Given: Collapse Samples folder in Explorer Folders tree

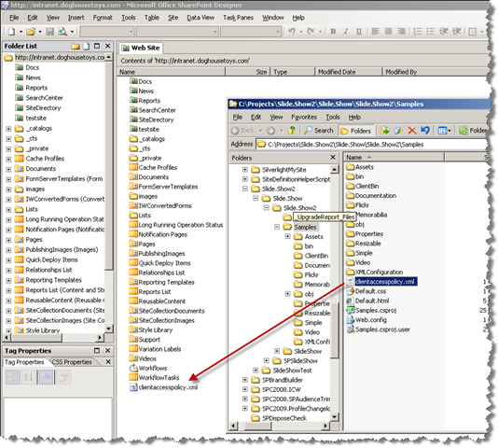Looking at the screenshot, I should 277,227.
